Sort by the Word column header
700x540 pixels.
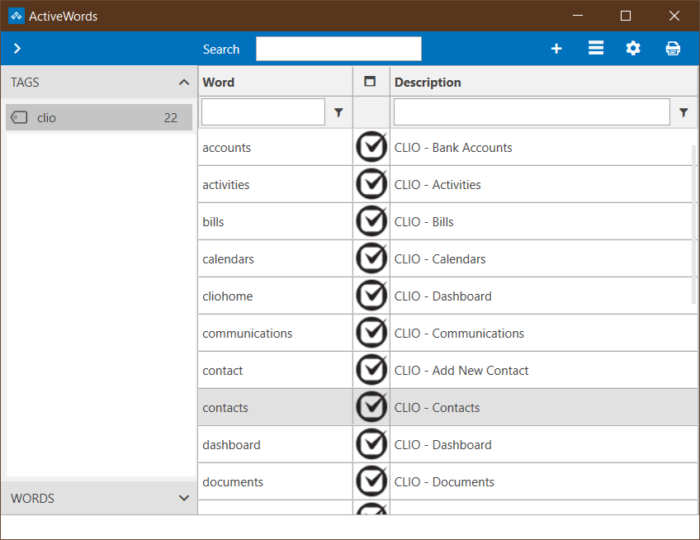tap(218, 82)
